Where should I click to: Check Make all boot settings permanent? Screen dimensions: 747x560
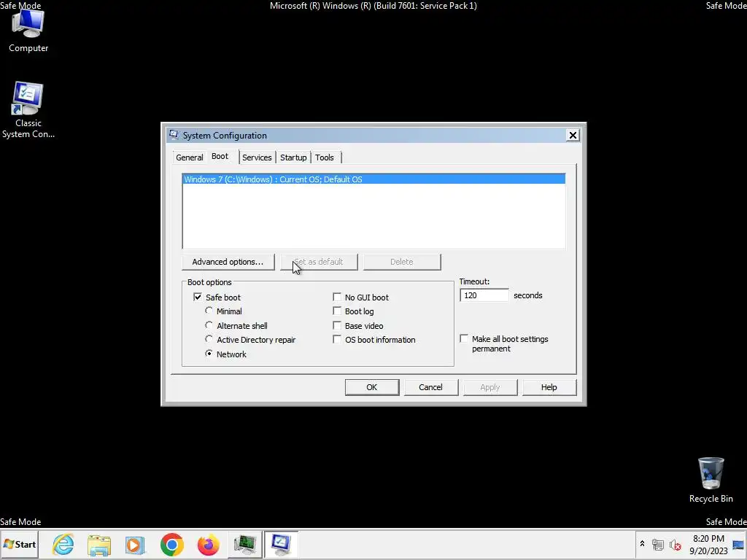point(464,338)
